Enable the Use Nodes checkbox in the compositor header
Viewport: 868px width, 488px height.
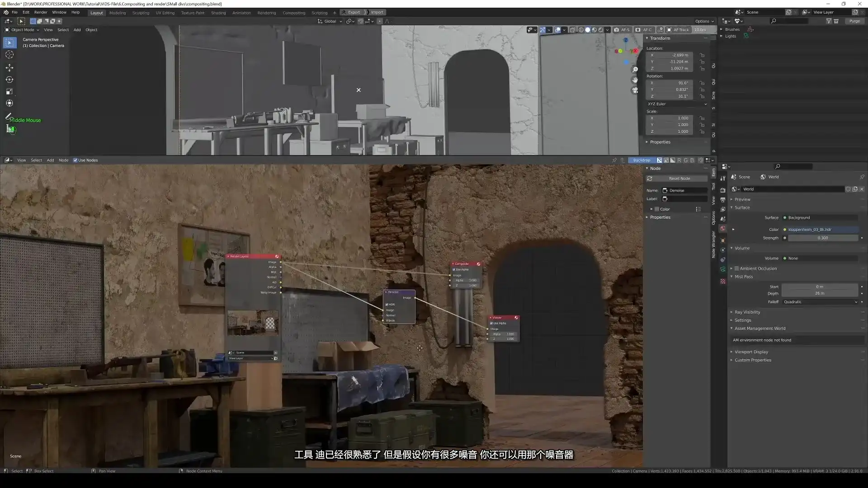tap(75, 160)
